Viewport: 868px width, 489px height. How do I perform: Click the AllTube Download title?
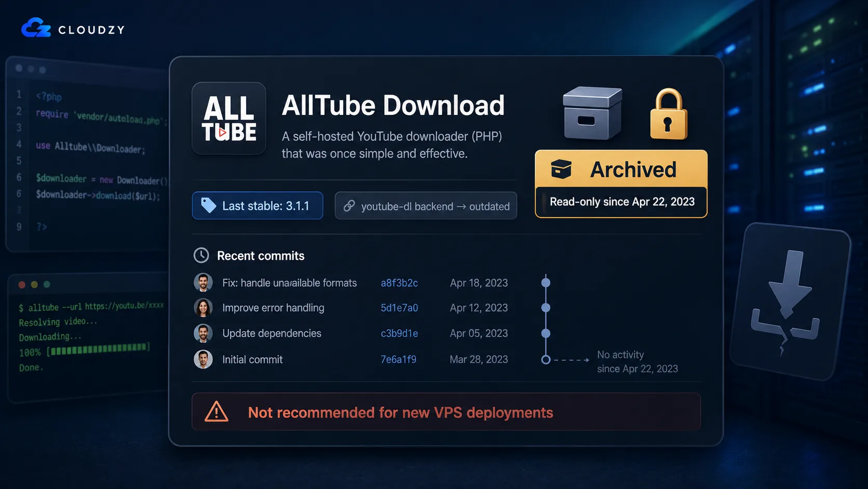[393, 105]
